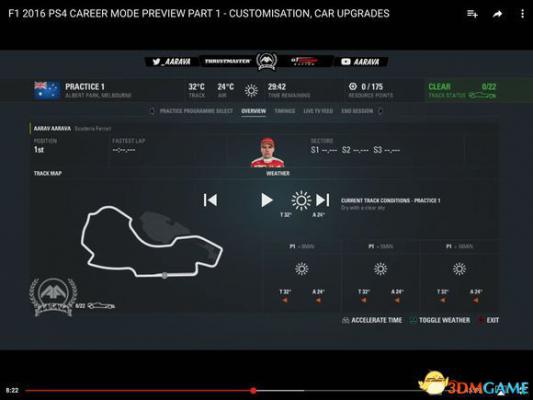Screen dimensions: 533x400
Task: Toggle Weather button at bottom
Action: point(440,320)
